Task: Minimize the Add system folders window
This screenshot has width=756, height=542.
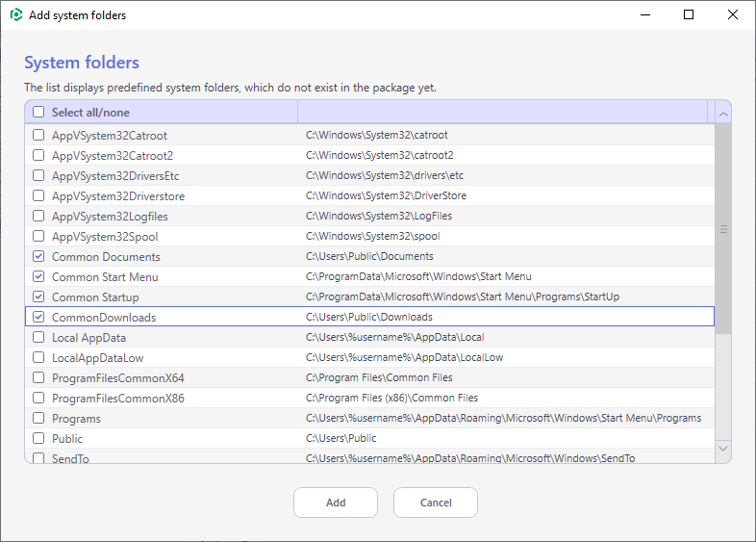Action: [x=645, y=15]
